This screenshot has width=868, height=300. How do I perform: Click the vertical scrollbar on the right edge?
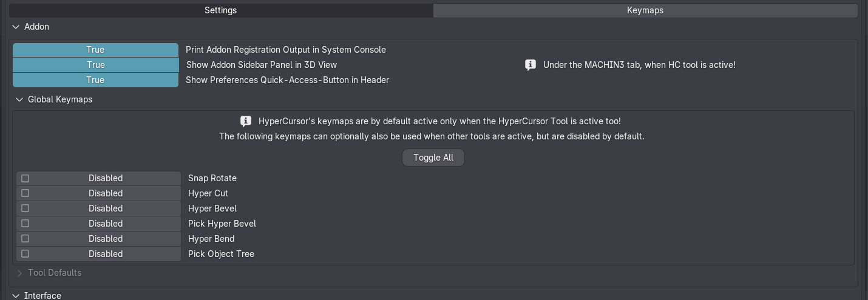864,152
